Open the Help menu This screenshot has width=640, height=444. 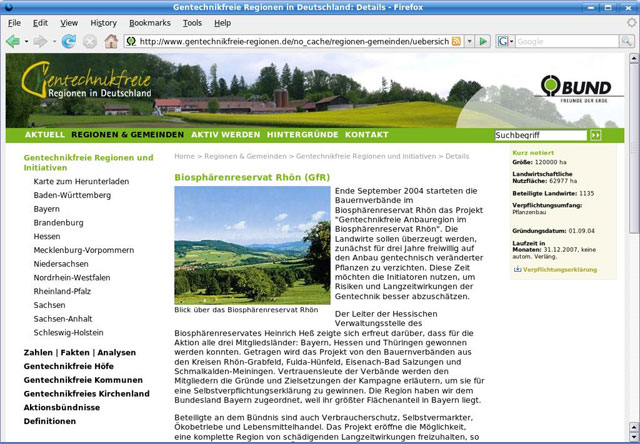(x=222, y=23)
